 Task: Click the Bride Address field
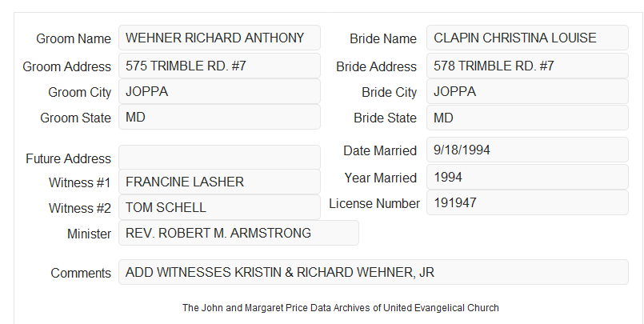coord(527,66)
